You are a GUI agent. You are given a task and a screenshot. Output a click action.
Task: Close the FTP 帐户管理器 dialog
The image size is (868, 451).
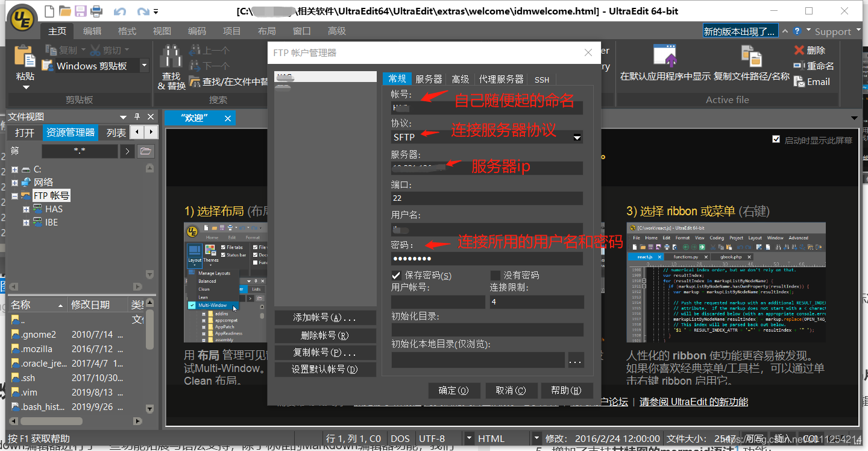(588, 52)
